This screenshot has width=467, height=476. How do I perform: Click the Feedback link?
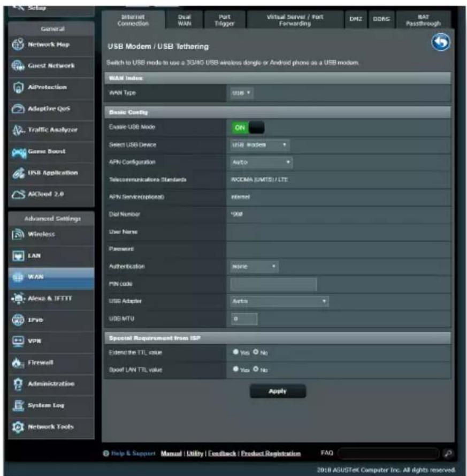222,453
